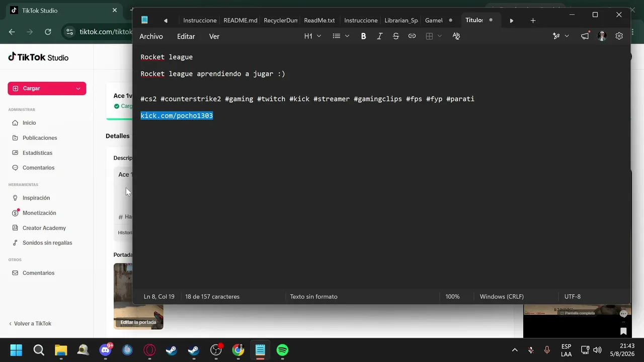Open the zoom level 100% in status bar
This screenshot has width=644, height=362.
point(452,297)
